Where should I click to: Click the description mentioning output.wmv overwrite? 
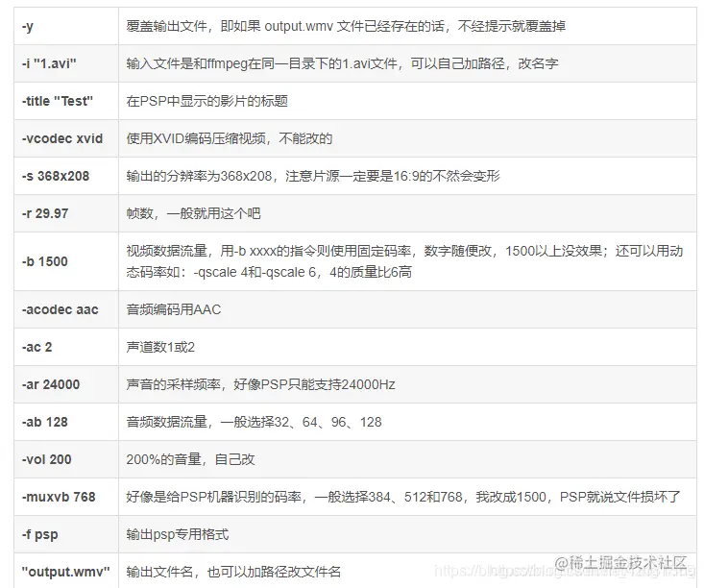[x=346, y=26]
